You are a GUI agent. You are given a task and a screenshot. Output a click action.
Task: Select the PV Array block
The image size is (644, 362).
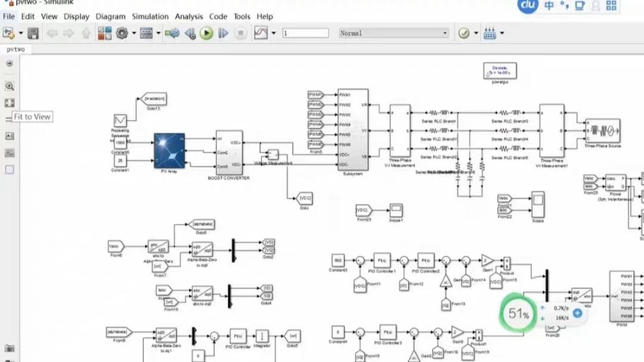pos(169,150)
